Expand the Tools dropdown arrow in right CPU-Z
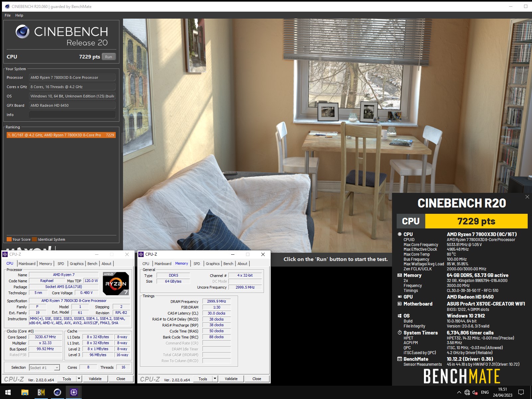The height and width of the screenshot is (399, 532). pos(215,379)
